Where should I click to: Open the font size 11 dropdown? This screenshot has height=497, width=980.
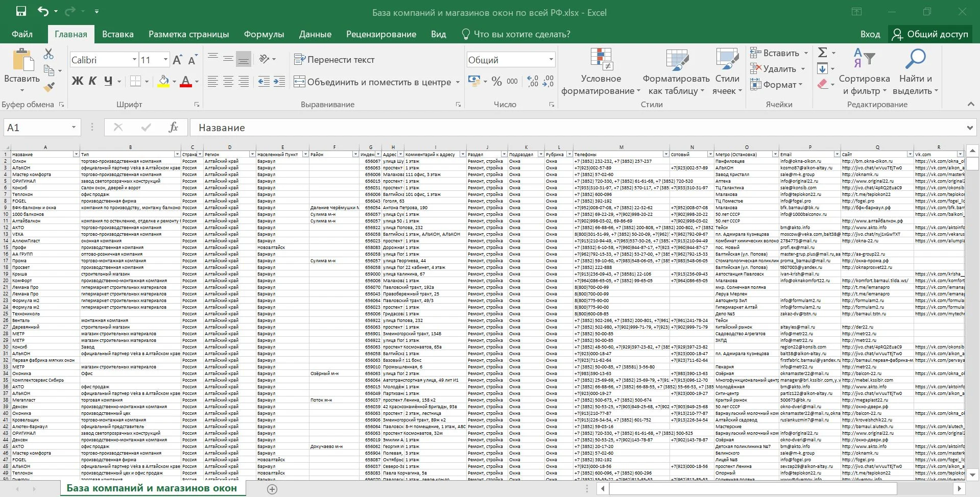click(x=165, y=60)
